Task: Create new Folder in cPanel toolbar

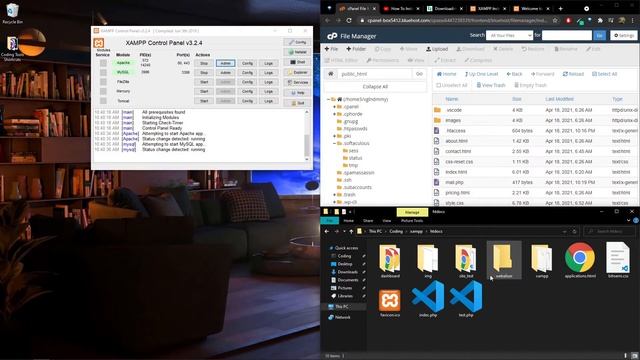Action: [356, 49]
